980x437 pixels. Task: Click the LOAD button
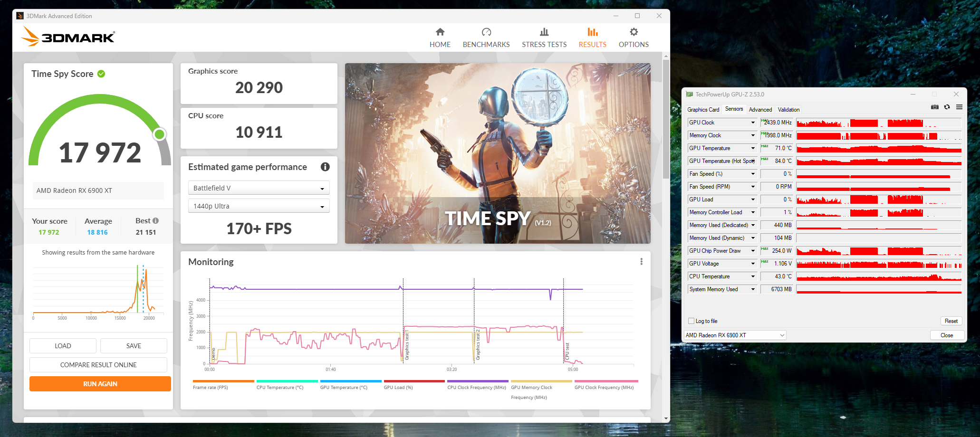tap(63, 346)
